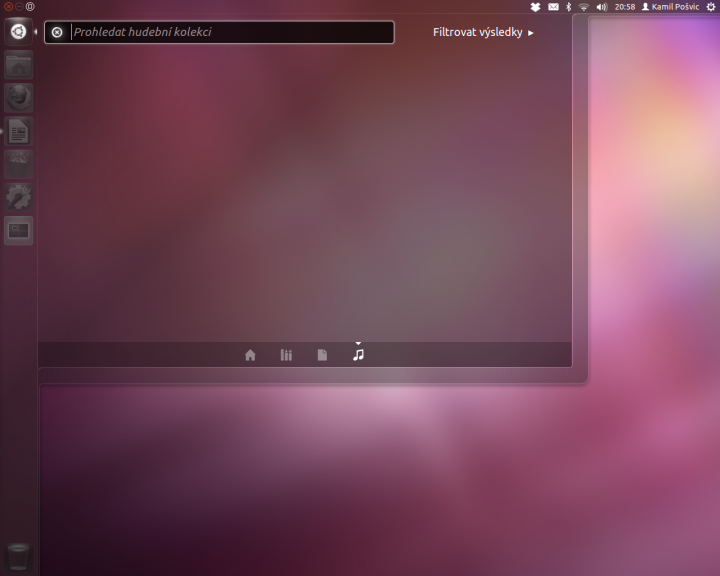Open the Wi-Fi network indicator
This screenshot has height=576, width=720.
[584, 7]
